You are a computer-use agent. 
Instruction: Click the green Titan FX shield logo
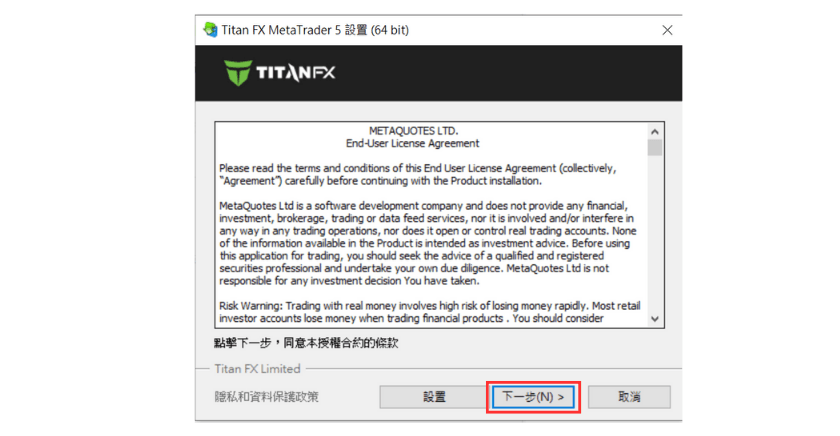238,73
